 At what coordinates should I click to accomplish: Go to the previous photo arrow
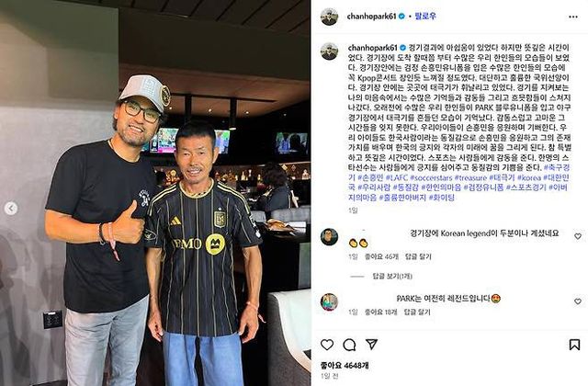[x=11, y=208]
